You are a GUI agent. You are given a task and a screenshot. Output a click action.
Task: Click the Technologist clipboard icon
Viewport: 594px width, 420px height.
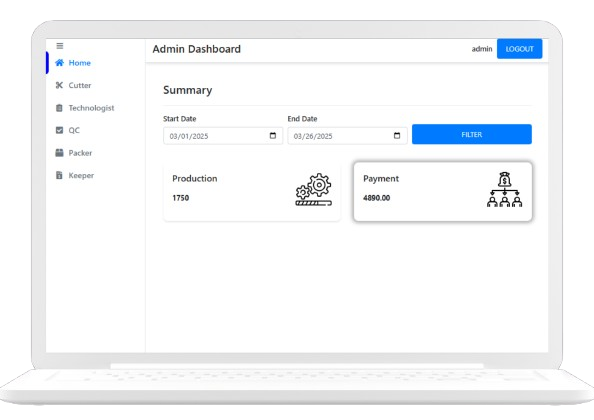[x=59, y=108]
